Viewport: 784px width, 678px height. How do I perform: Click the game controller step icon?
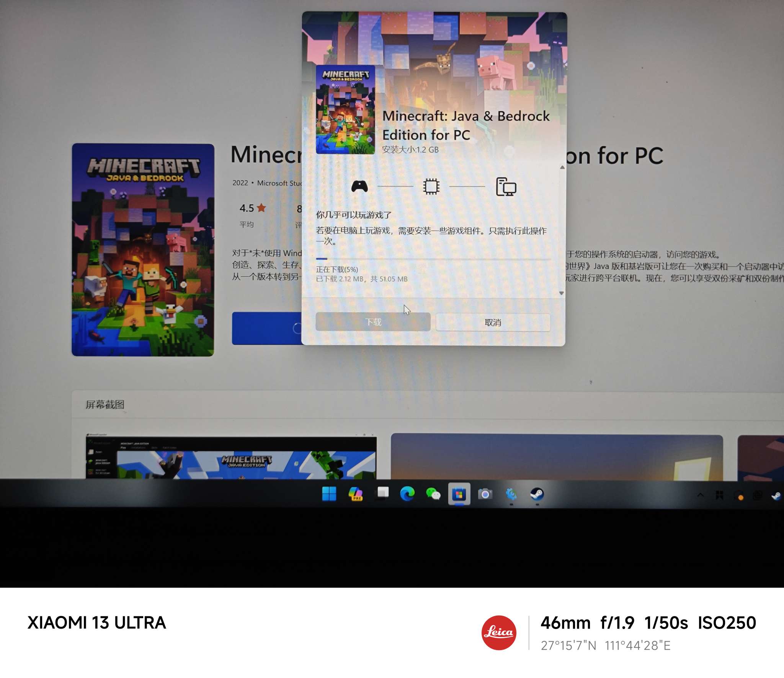359,186
